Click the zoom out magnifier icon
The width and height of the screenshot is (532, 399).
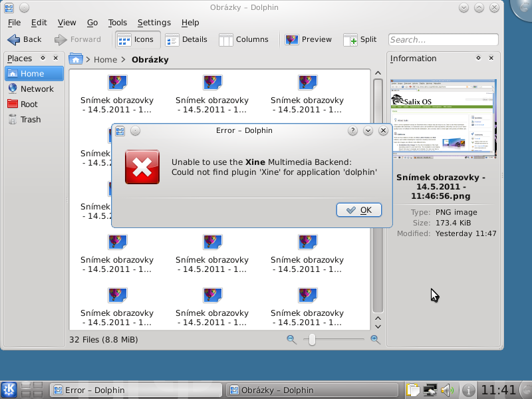coord(291,339)
